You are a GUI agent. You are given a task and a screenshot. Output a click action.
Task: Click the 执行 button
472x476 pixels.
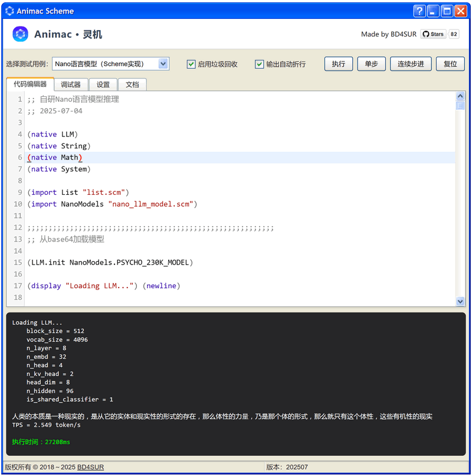click(x=339, y=64)
